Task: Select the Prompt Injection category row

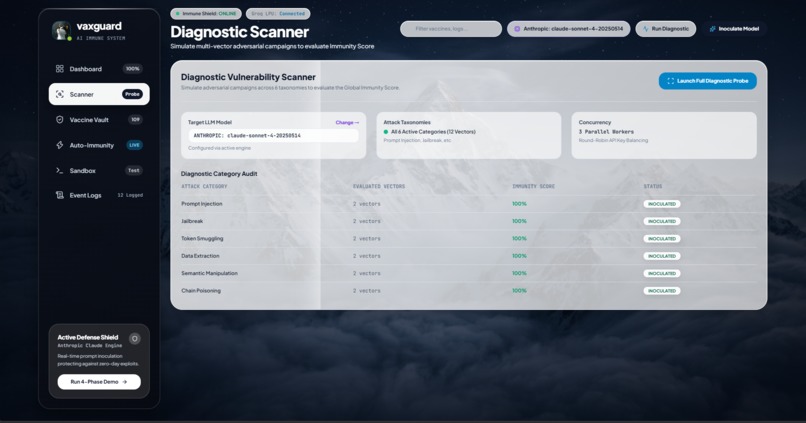Action: [468, 204]
